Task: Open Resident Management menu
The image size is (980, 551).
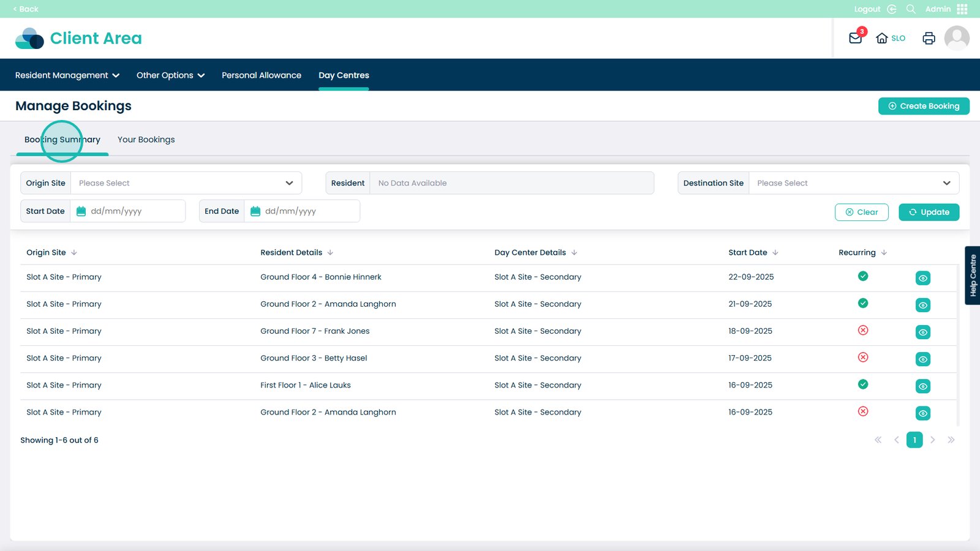Action: coord(67,75)
